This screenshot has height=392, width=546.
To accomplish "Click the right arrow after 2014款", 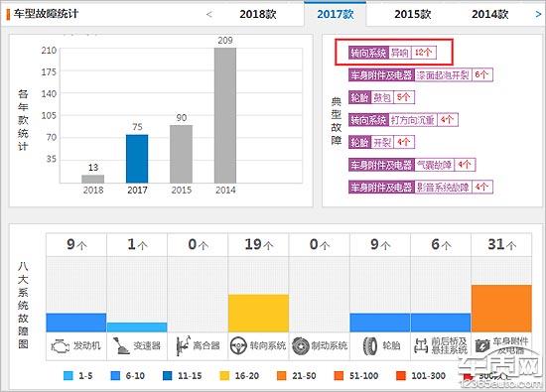I will pyautogui.click(x=538, y=14).
